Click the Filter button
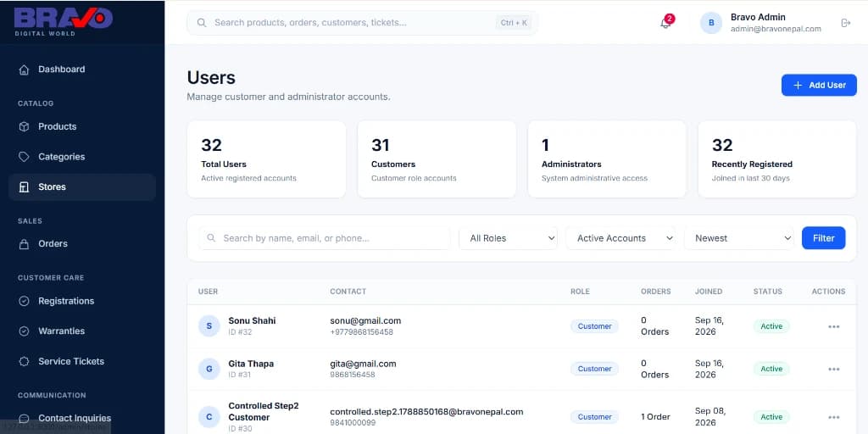 click(823, 238)
